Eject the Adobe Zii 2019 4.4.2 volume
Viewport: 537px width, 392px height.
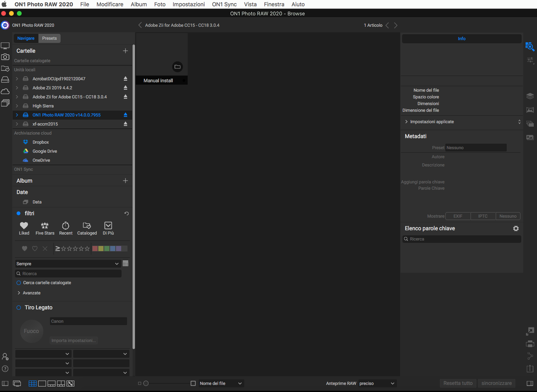[x=125, y=88]
